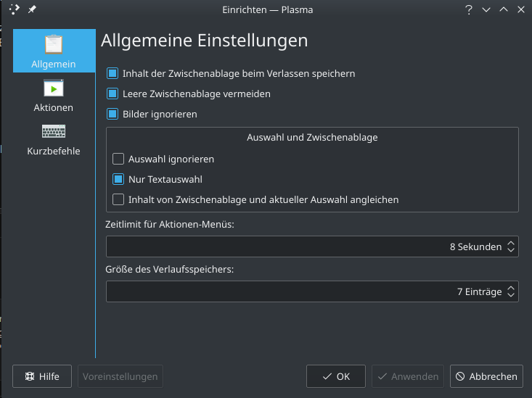
Task: Click the 'Größe des Verlaufsspeichers:' label
Action: tap(170, 270)
